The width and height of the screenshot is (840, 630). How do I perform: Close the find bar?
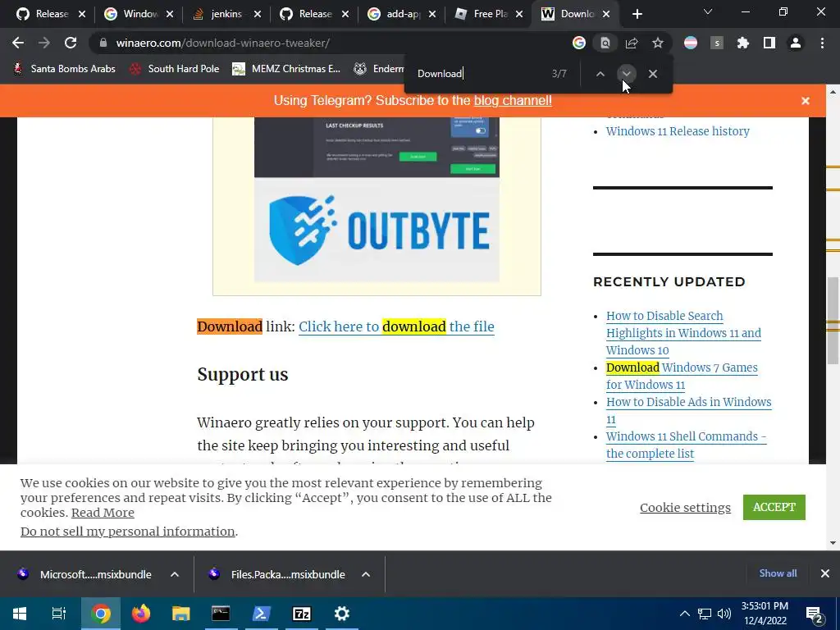(652, 74)
